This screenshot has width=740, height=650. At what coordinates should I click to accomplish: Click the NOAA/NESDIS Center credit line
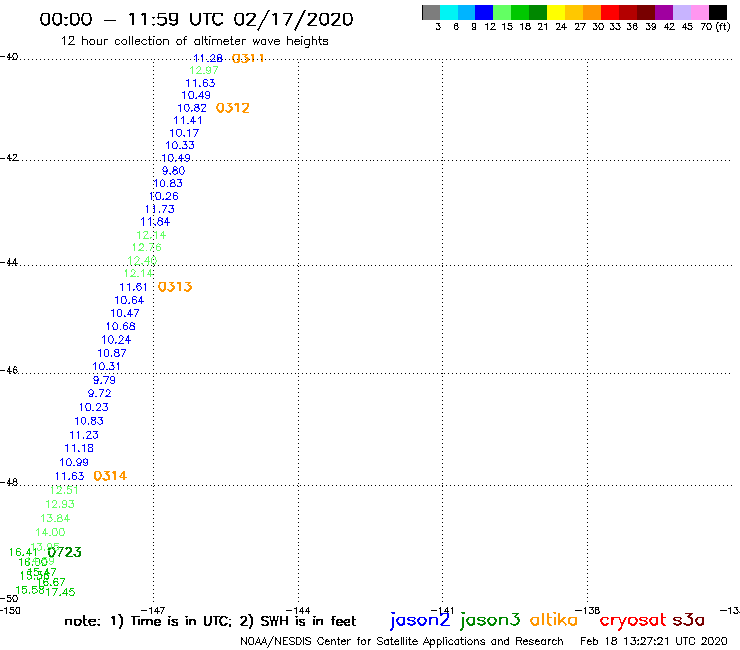pos(402,642)
